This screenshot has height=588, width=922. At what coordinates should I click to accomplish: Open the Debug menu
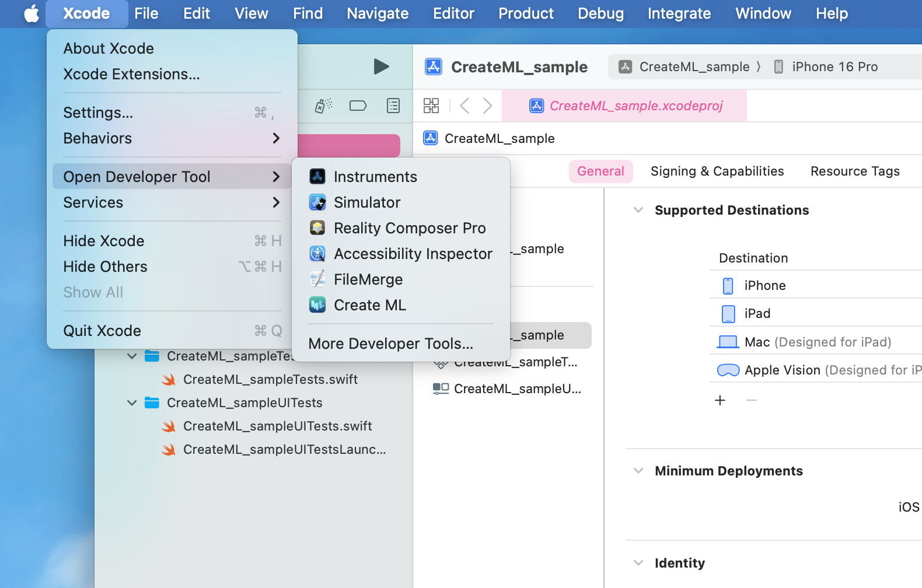click(x=600, y=13)
